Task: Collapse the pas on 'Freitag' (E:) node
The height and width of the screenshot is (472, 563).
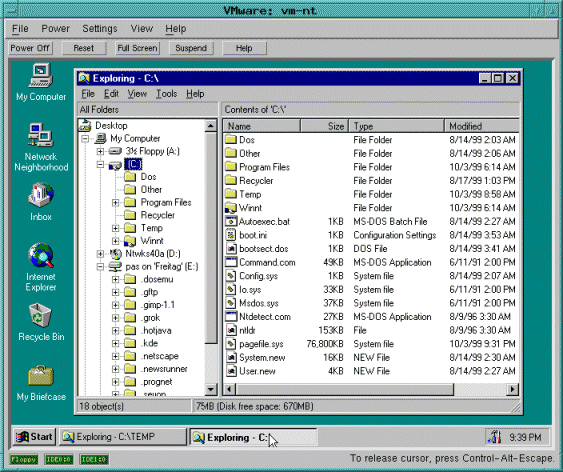Action: (x=100, y=267)
